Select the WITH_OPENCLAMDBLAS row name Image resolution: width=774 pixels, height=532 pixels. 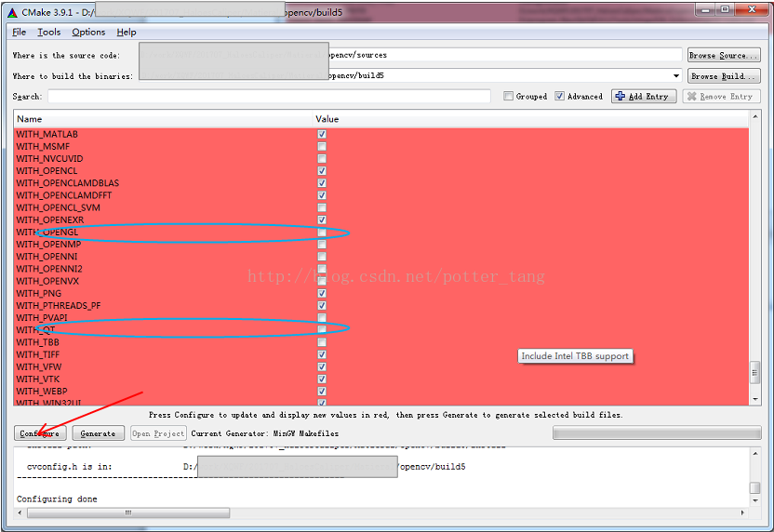coord(68,183)
